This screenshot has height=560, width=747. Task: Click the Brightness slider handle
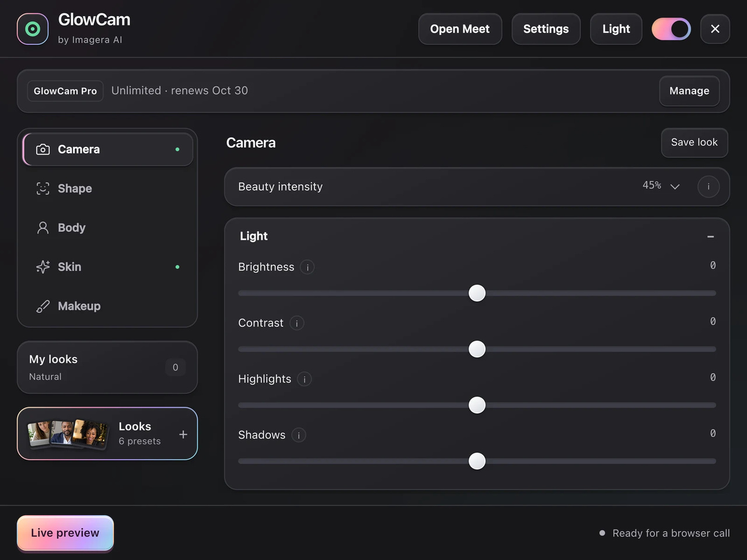click(x=477, y=293)
